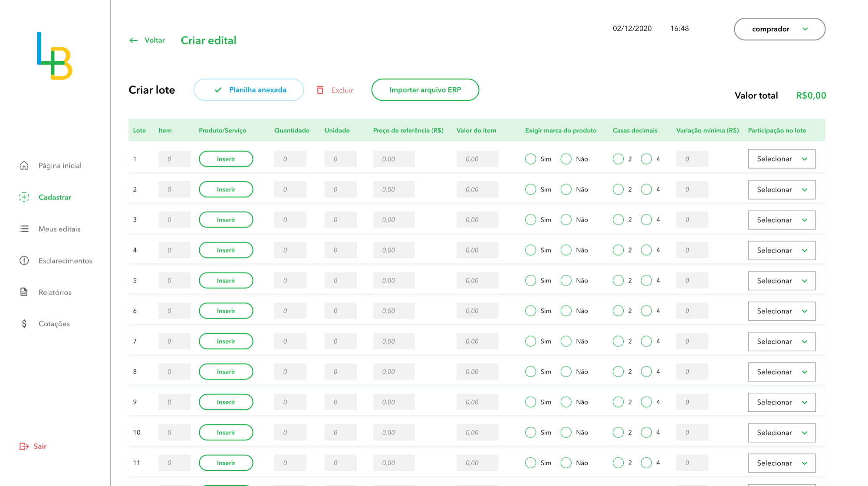This screenshot has height=486, width=868.
Task: Click the Quantidade field in row 2
Action: 290,189
